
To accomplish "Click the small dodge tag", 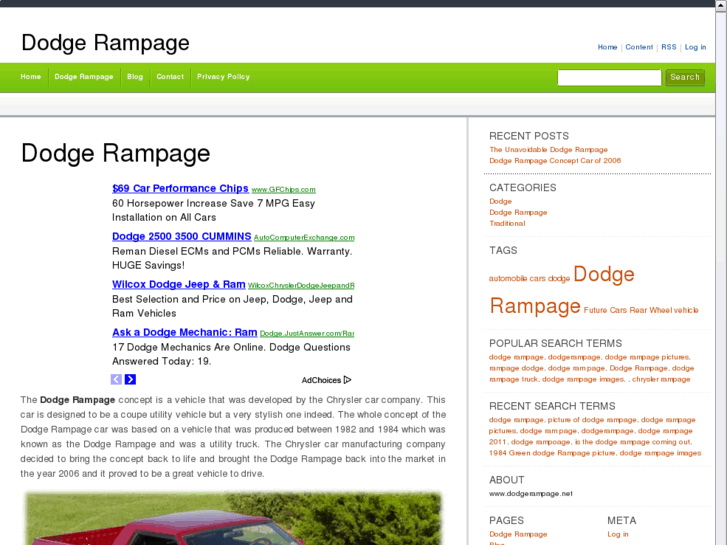I will click(559, 278).
